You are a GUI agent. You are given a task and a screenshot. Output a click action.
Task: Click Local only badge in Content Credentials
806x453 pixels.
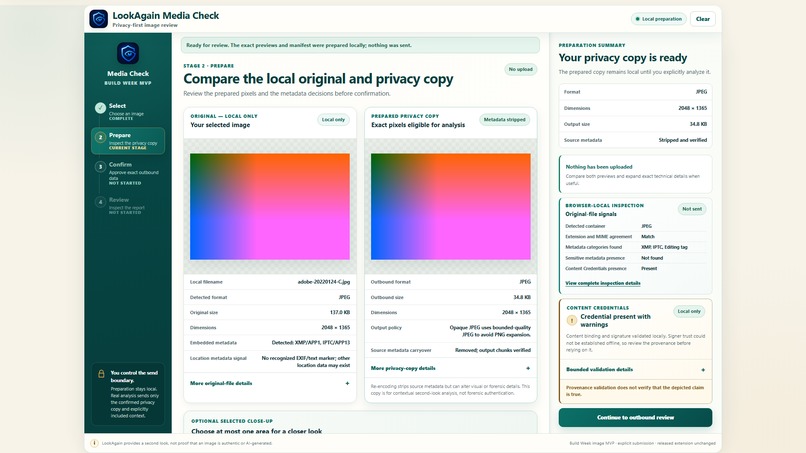pos(689,312)
